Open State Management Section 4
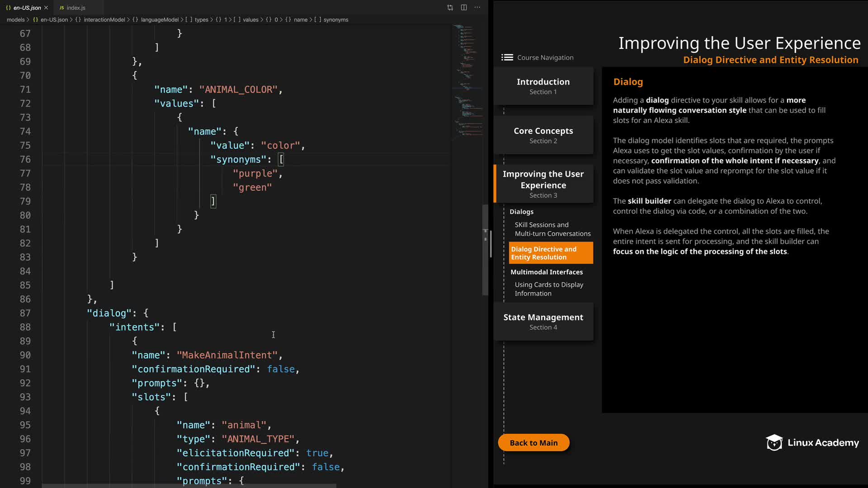Screen dimensions: 868x488 pos(543,321)
